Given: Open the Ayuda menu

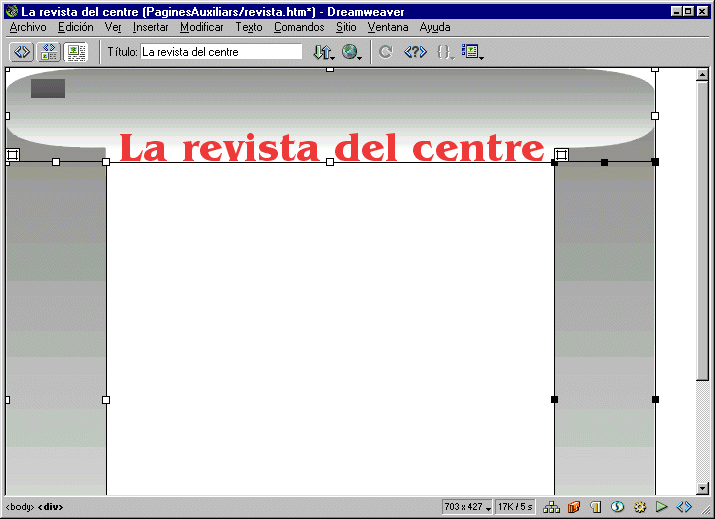Looking at the screenshot, I should (x=435, y=27).
